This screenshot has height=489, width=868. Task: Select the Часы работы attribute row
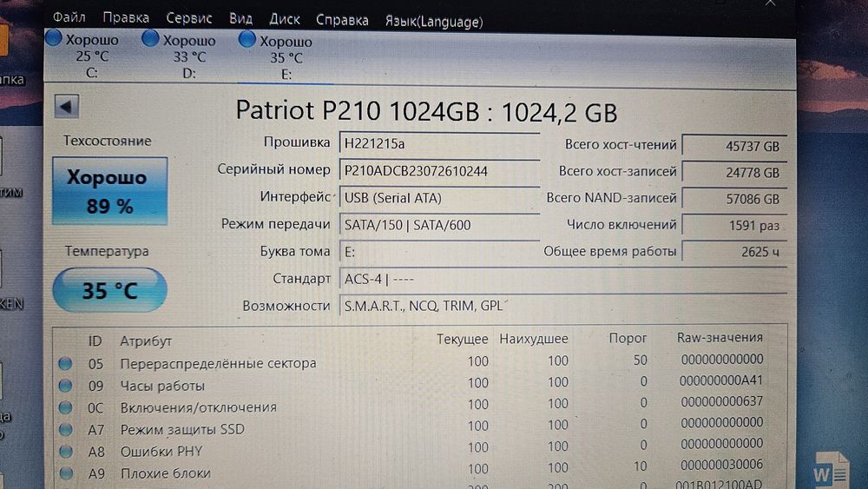pyautogui.click(x=411, y=383)
